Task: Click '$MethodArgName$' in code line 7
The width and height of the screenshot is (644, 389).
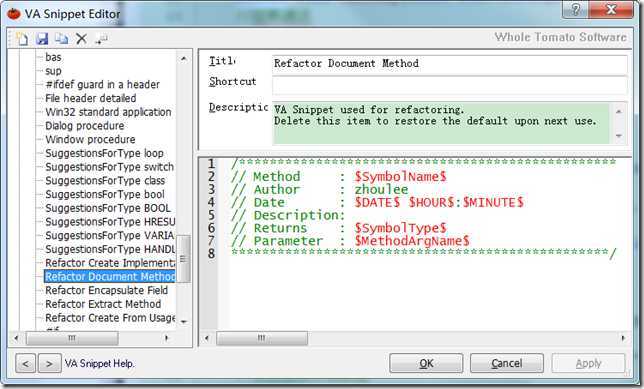Action: pyautogui.click(x=412, y=241)
